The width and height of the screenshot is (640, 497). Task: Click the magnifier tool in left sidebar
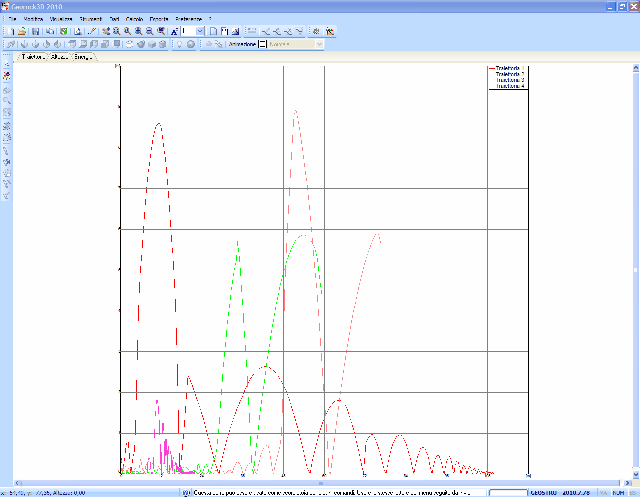7,100
